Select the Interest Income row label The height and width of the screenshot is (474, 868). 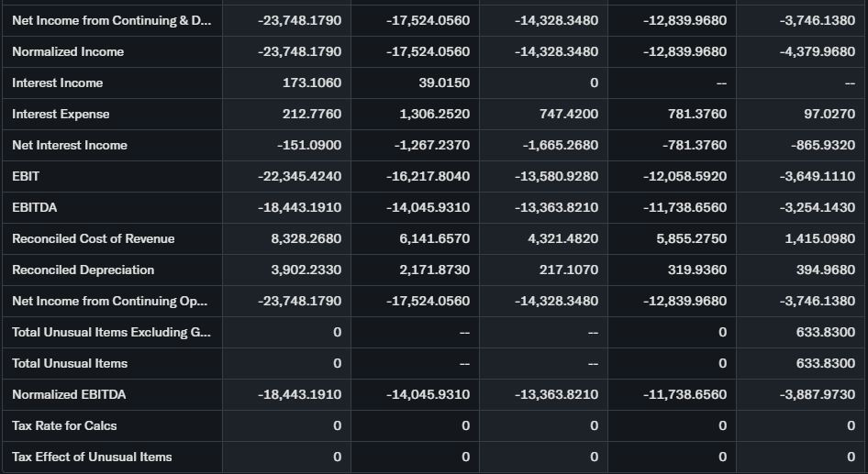tap(57, 83)
